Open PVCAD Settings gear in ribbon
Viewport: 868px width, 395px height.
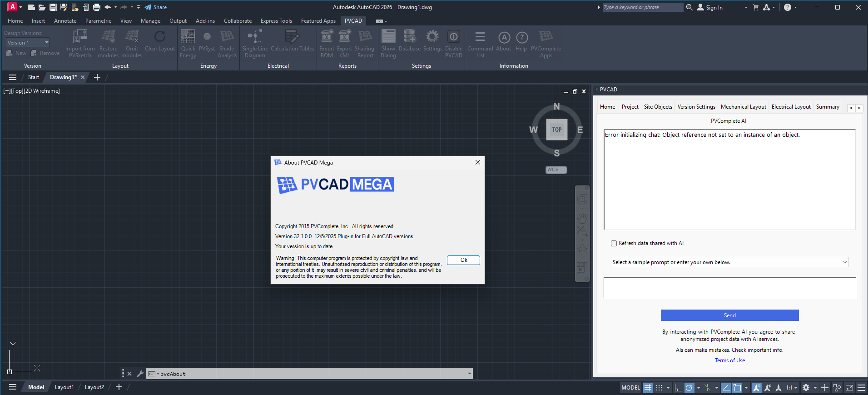point(432,40)
